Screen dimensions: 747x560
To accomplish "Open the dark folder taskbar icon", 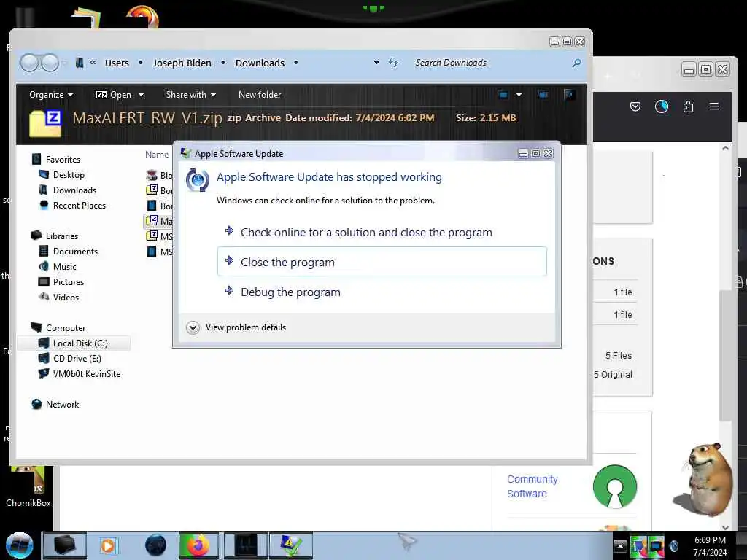I will tap(64, 545).
